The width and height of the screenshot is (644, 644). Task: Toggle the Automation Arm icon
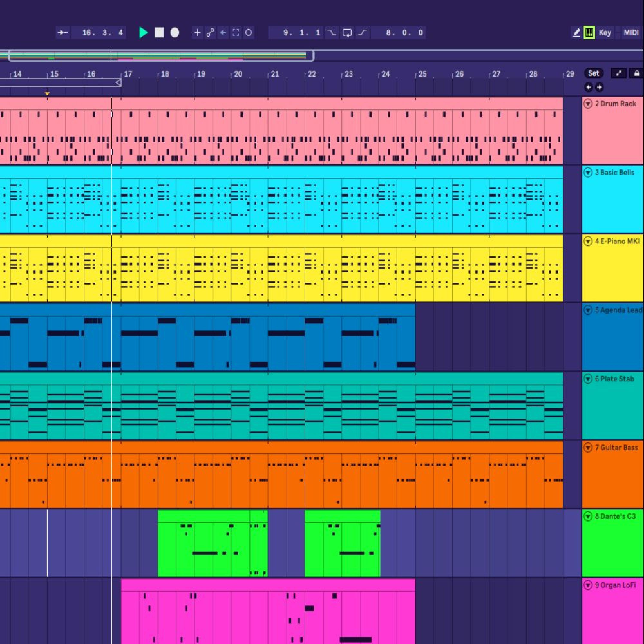[x=210, y=32]
